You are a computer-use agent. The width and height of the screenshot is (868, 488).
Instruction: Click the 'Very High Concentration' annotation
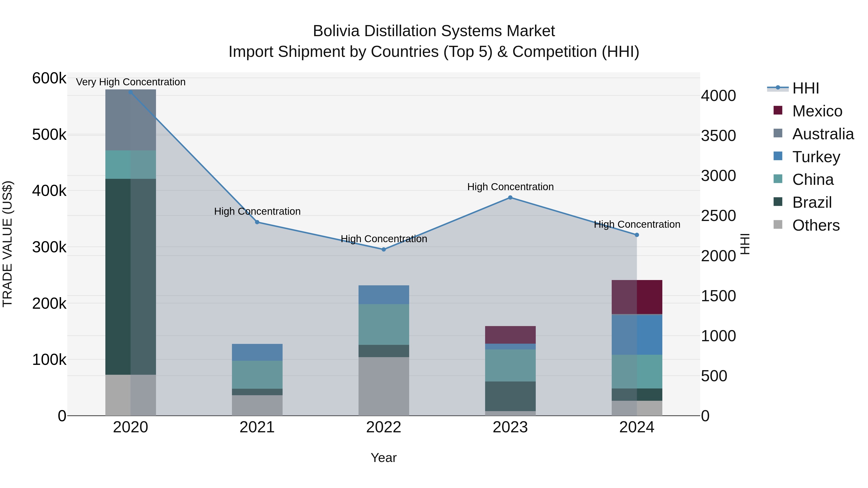tap(131, 82)
